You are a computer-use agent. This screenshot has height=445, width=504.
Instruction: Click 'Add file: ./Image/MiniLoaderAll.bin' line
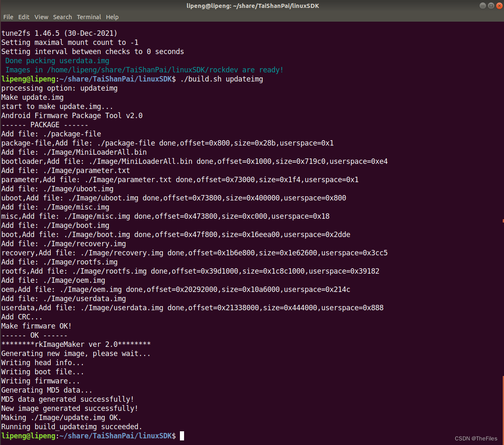tap(74, 152)
